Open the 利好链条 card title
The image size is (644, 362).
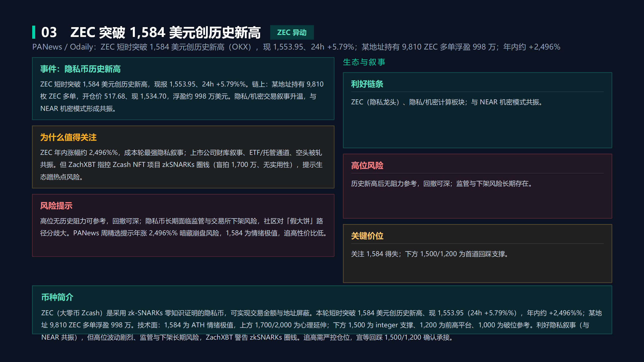(367, 84)
